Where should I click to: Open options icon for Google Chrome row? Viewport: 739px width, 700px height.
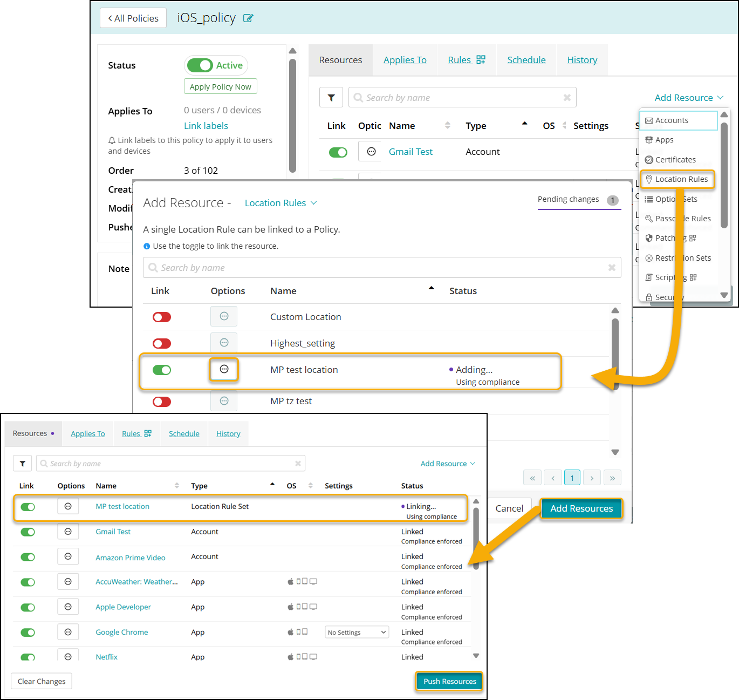pyautogui.click(x=68, y=632)
